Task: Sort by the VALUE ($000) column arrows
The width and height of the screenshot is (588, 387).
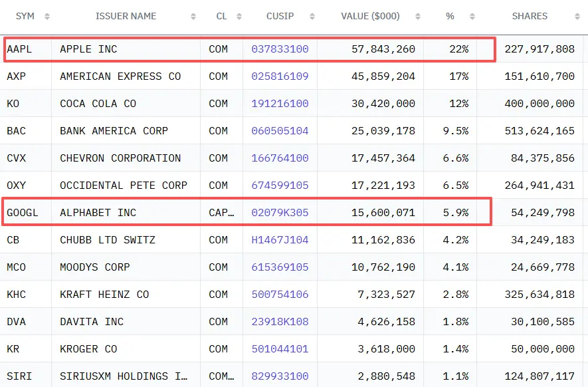Action: coord(418,17)
